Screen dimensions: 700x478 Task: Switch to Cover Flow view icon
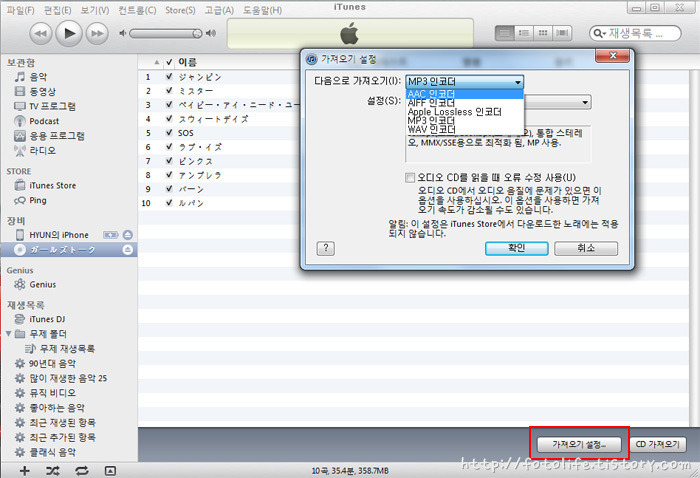coord(562,33)
